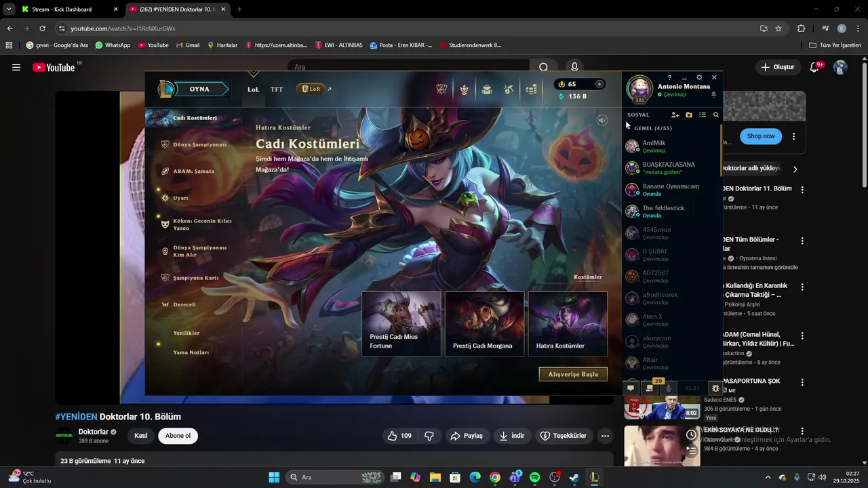Viewport: 868px width, 488px height.
Task: Open Yama Notları entry
Action: tap(191, 352)
